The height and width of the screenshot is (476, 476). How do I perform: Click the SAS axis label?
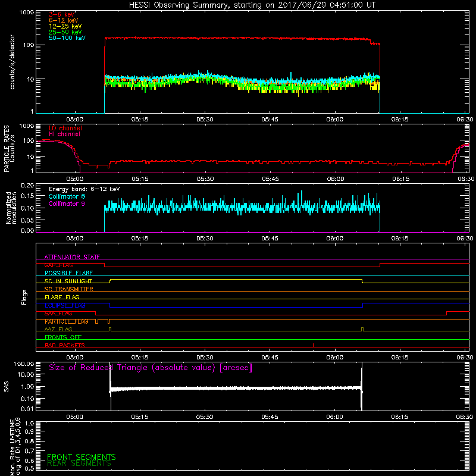click(6, 387)
